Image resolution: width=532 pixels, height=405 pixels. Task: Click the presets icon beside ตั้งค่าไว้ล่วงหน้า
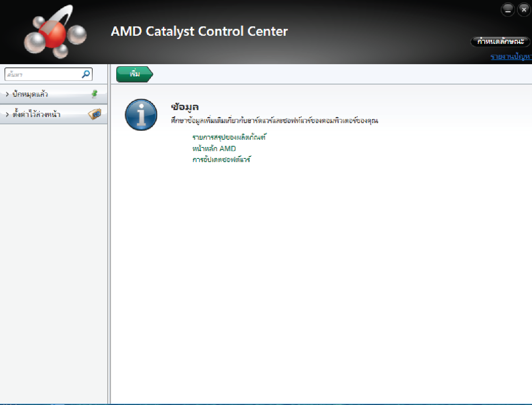pos(95,114)
